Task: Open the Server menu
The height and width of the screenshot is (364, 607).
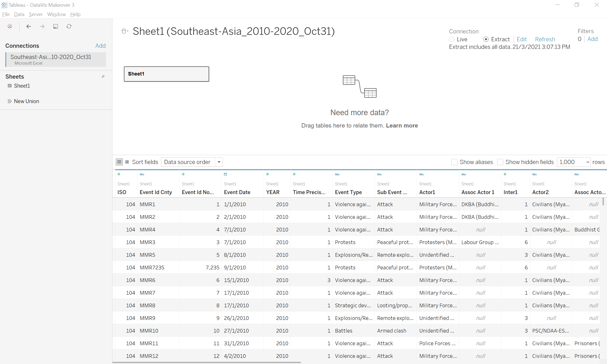Action: (36, 14)
